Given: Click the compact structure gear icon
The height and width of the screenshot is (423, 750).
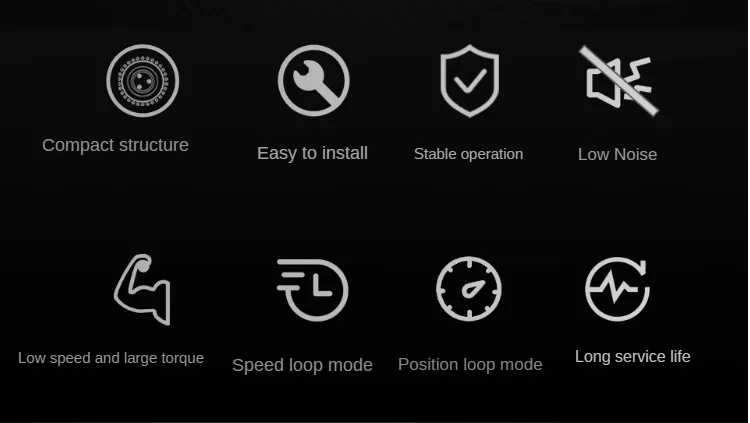Looking at the screenshot, I should tap(143, 81).
